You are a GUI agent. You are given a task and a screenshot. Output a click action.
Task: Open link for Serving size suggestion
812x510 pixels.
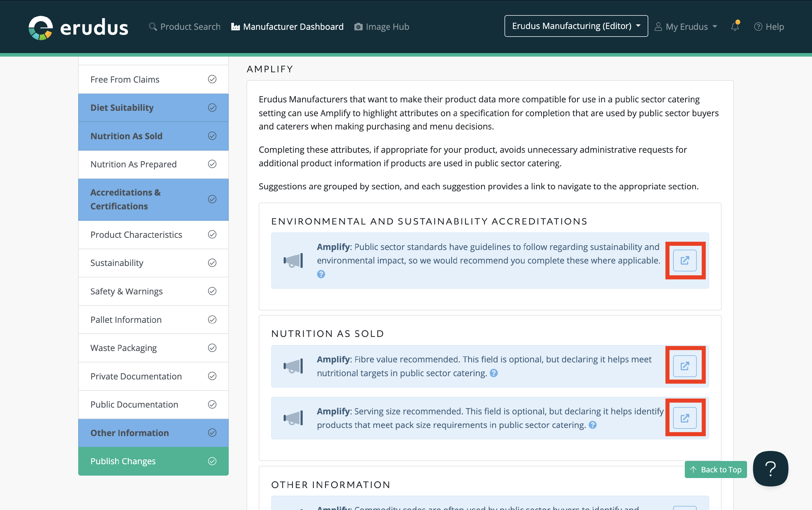pyautogui.click(x=685, y=418)
